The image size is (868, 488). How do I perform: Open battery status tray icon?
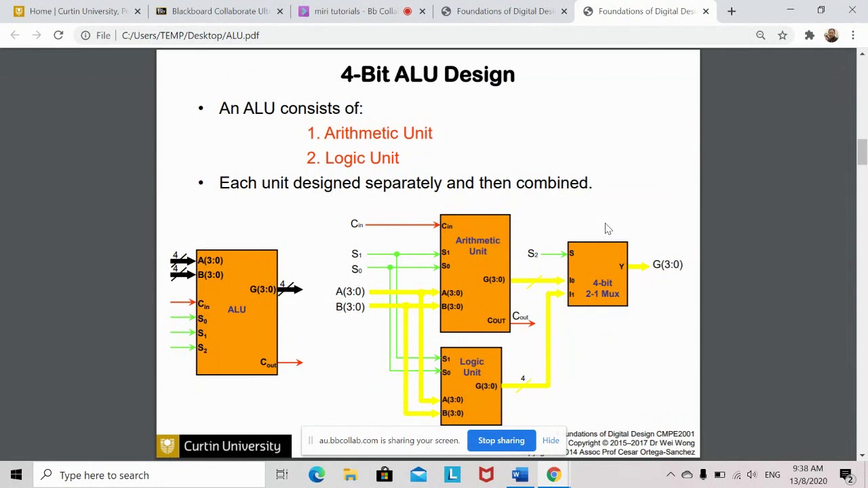(x=719, y=475)
